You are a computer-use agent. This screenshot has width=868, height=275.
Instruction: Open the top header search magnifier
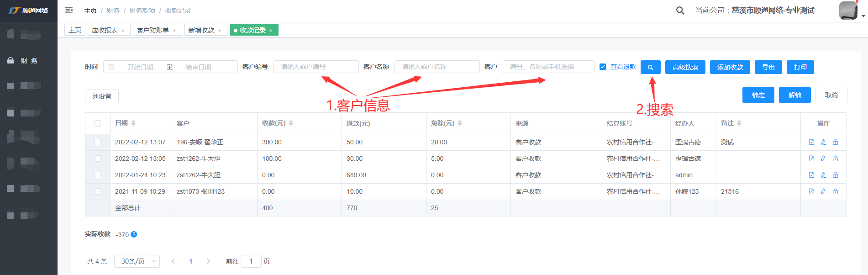point(680,11)
